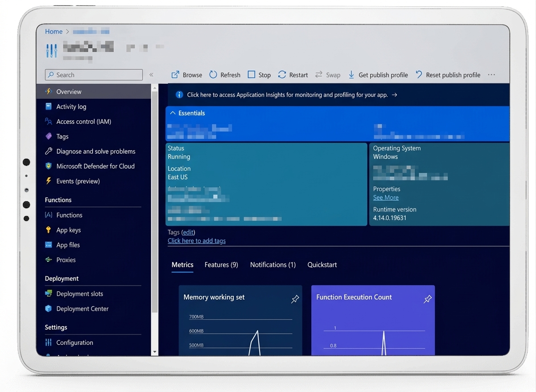This screenshot has height=392, width=536.
Task: Switch to the Notifications (1) tab
Action: coord(273,265)
